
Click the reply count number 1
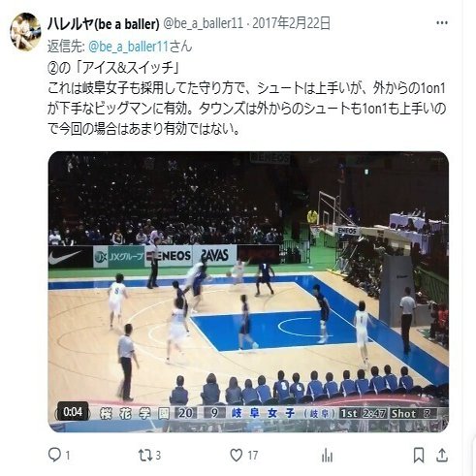68,456
